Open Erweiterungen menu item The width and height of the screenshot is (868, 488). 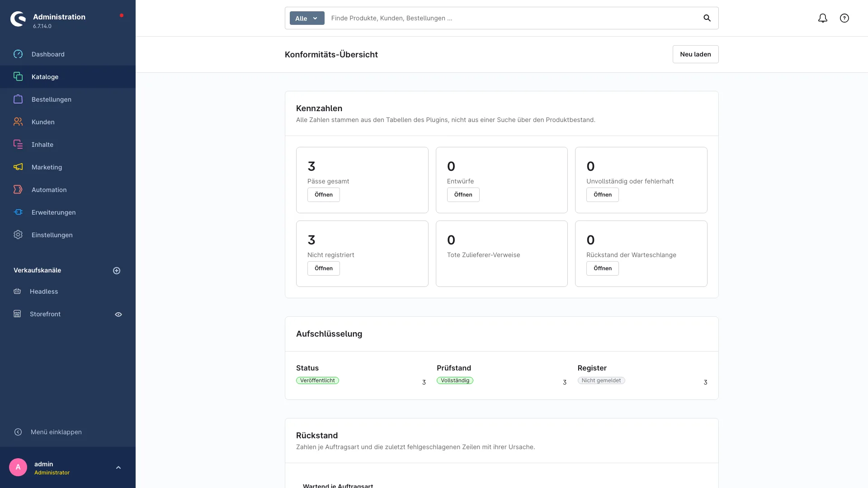tap(68, 212)
